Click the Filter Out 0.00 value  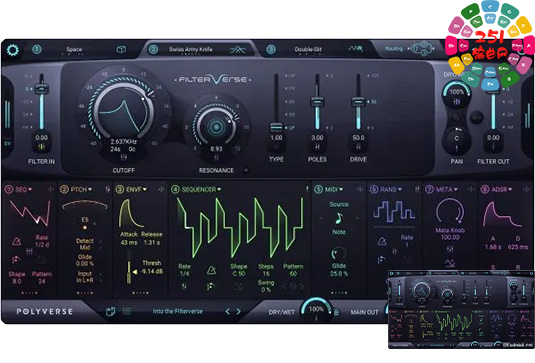point(493,137)
